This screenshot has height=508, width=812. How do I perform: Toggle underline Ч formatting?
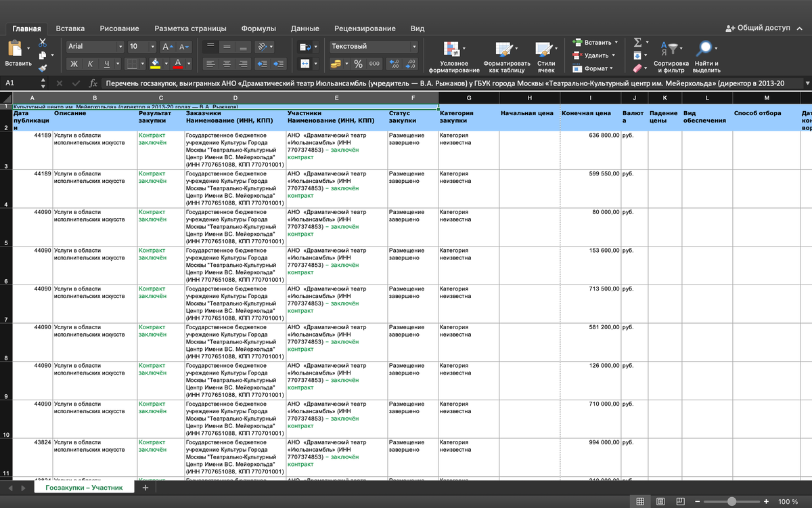(x=107, y=64)
